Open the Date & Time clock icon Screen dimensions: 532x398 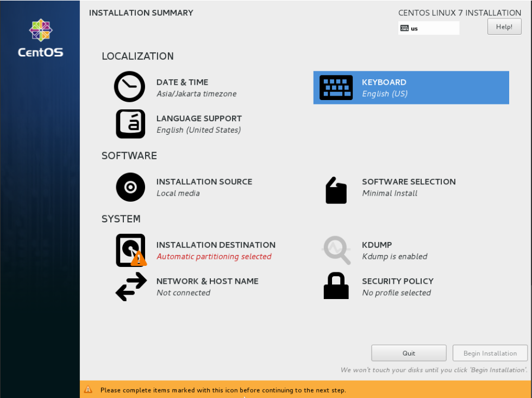click(x=129, y=87)
